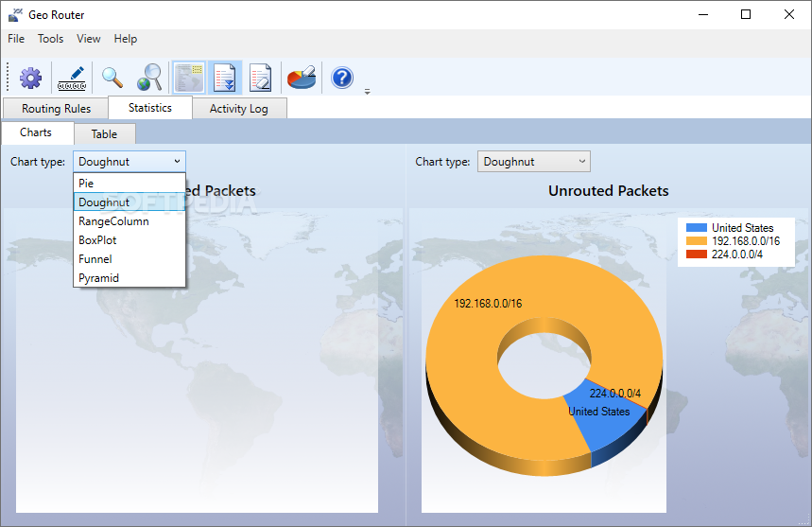The width and height of the screenshot is (812, 527).
Task: Switch to the Table sub-tab
Action: pos(105,134)
